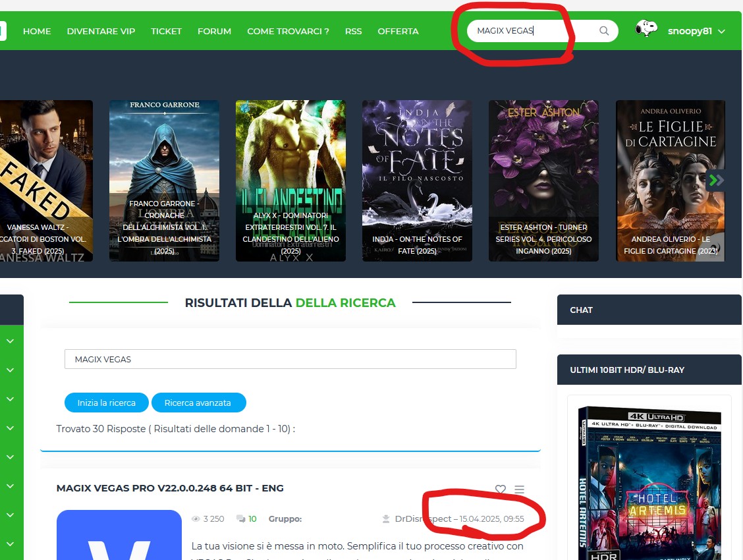Viewport: 743px width, 560px height.
Task: Open the hamburger menu icon on Magix post
Action: [519, 490]
